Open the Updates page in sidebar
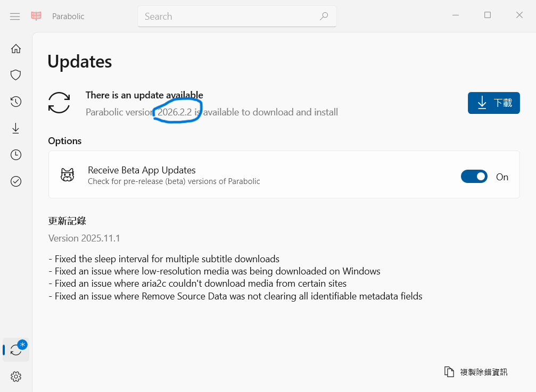536x392 pixels. coord(16,350)
